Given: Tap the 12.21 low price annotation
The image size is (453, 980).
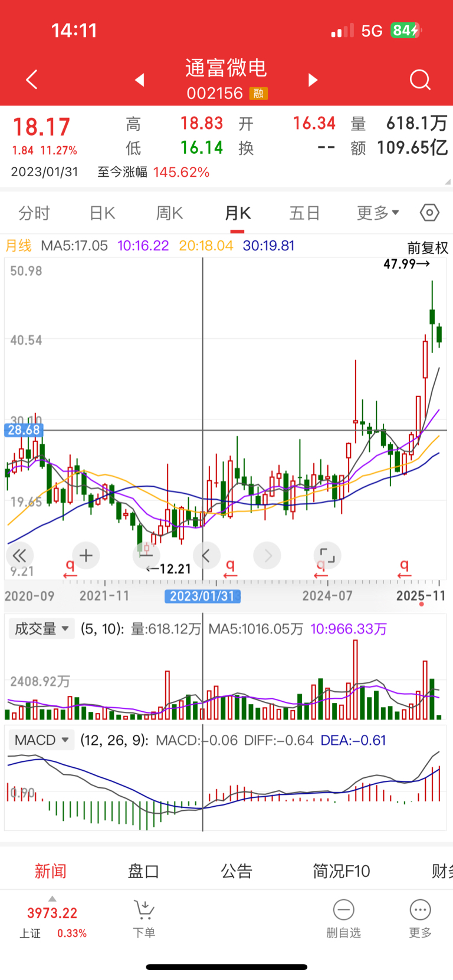Looking at the screenshot, I should coord(169,569).
